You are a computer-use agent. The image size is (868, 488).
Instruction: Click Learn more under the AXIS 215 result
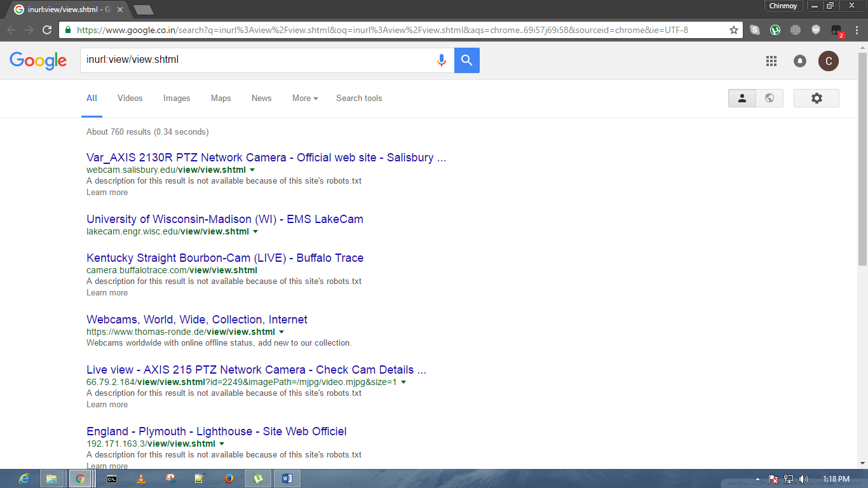click(107, 405)
